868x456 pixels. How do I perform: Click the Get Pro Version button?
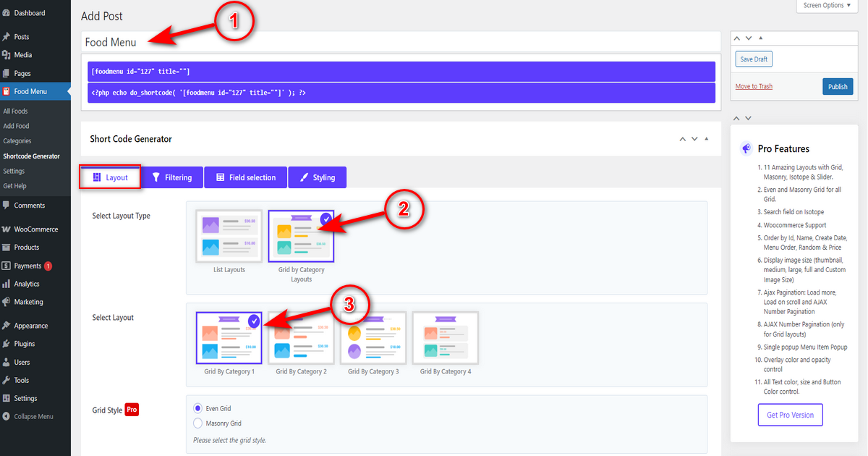[790, 415]
